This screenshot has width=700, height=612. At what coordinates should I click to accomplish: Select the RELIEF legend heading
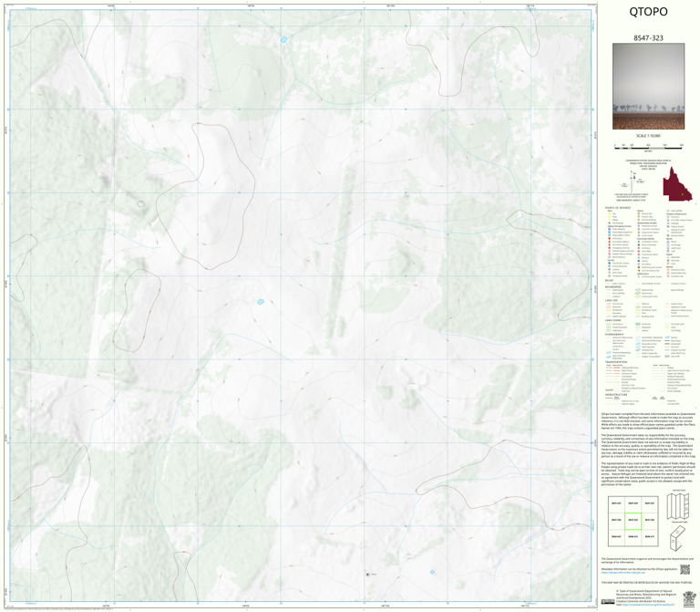click(x=609, y=281)
